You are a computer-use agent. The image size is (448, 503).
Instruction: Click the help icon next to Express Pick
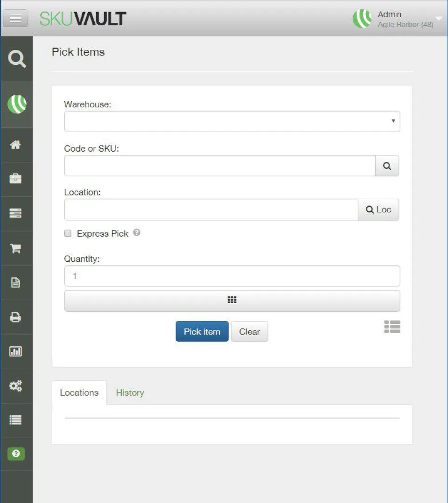point(136,232)
